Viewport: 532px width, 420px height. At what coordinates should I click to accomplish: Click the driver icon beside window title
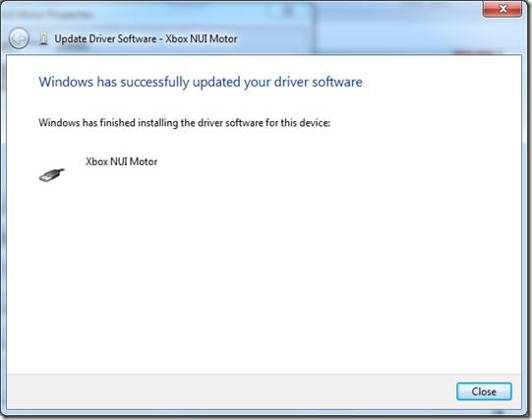[43, 38]
